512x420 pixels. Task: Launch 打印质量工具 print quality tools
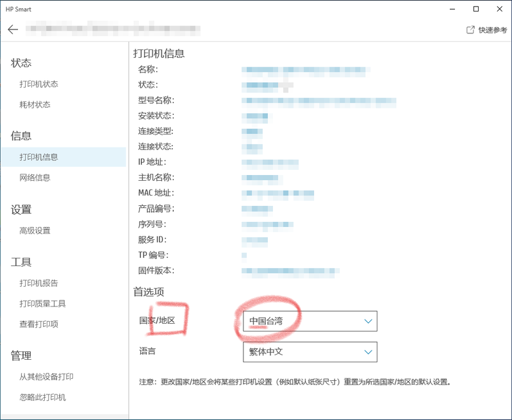(43, 303)
